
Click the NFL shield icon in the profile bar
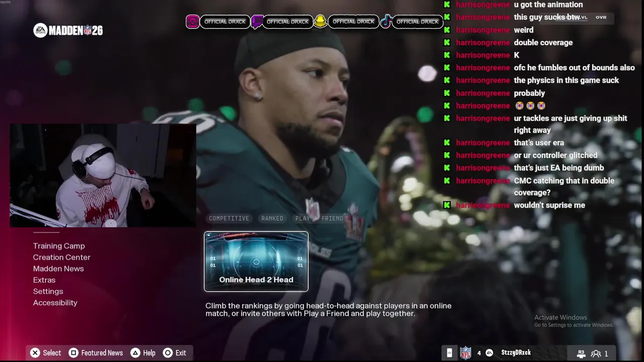[465, 353]
